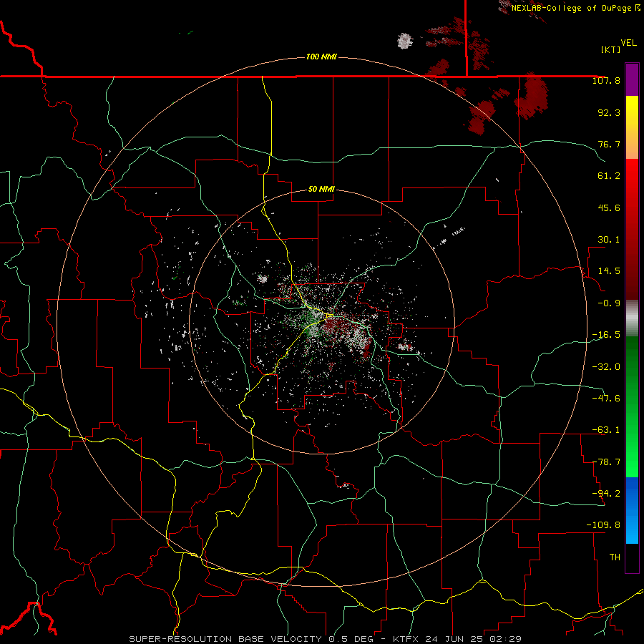The height and width of the screenshot is (644, 644).
Task: Select the 76.7 velocity scale value
Action: coord(609,144)
